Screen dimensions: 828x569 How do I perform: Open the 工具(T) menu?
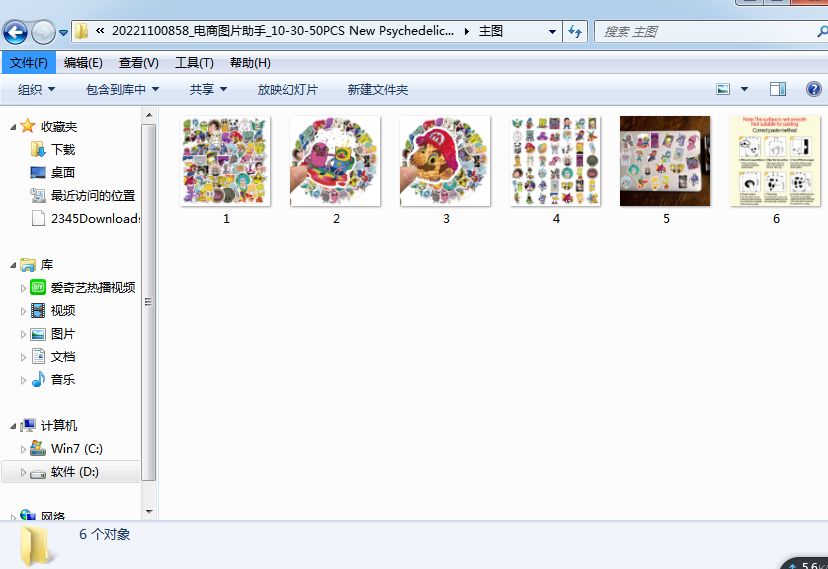(194, 63)
